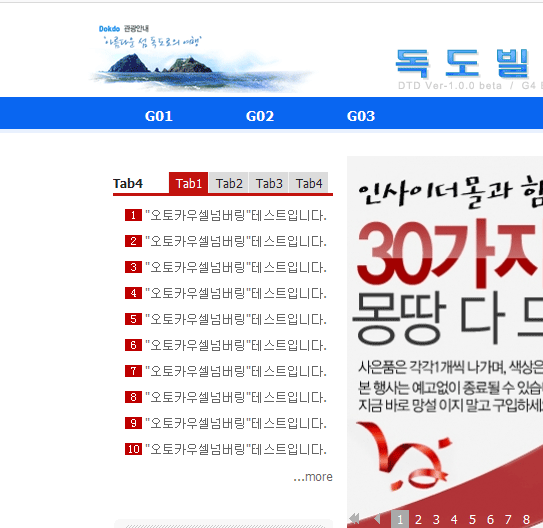543x528 pixels.
Task: Click the 30가지 promotional banner image
Action: point(445,332)
